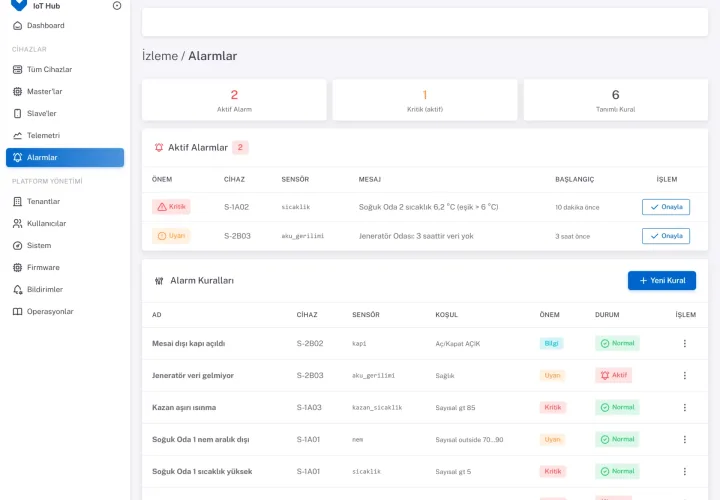Screen dimensions: 720x500
Task: Navigate to Telemetri page
Action: click(x=65, y=135)
